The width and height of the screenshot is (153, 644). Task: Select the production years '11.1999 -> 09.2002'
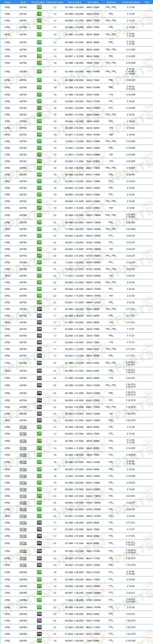tap(74, 229)
